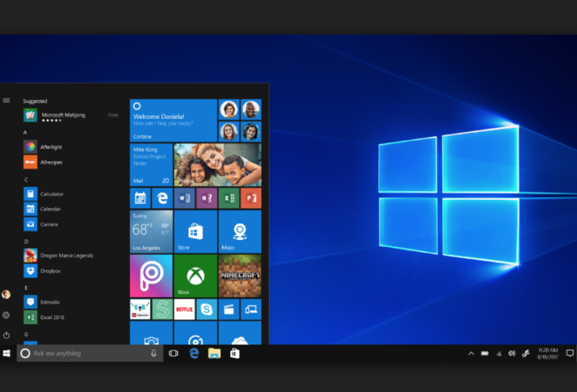The height and width of the screenshot is (392, 577).
Task: Open the Word tile
Action: point(185,198)
